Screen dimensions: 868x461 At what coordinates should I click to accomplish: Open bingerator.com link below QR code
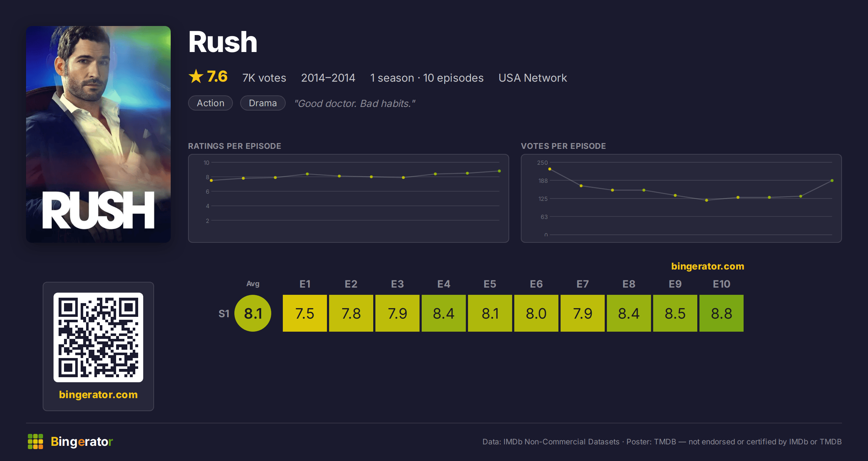click(x=98, y=395)
